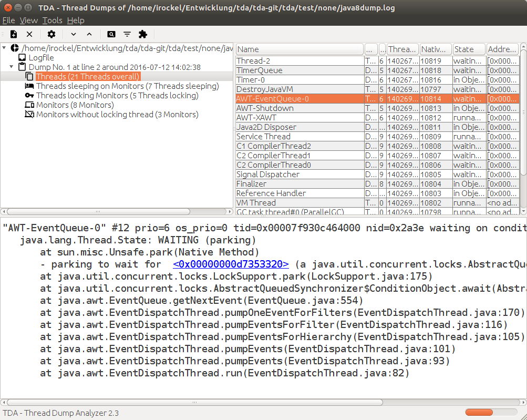Select Threads locking Monitors tree item
This screenshot has width=527, height=420.
117,96
